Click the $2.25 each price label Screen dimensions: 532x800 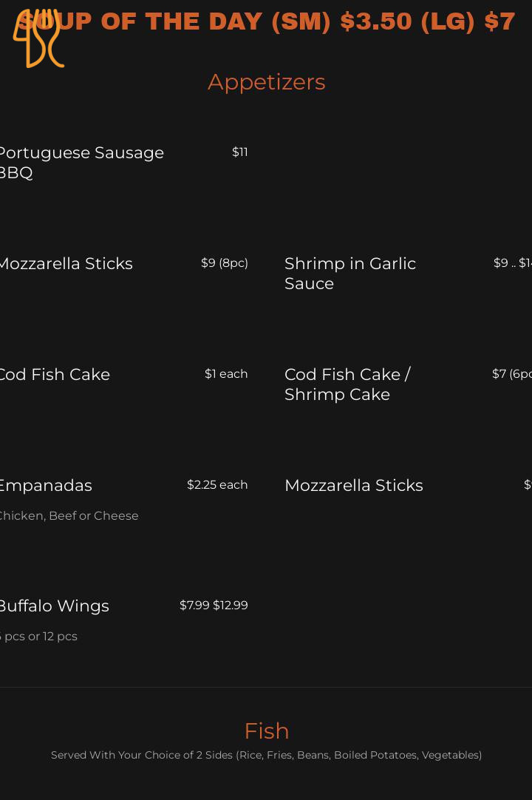click(217, 485)
